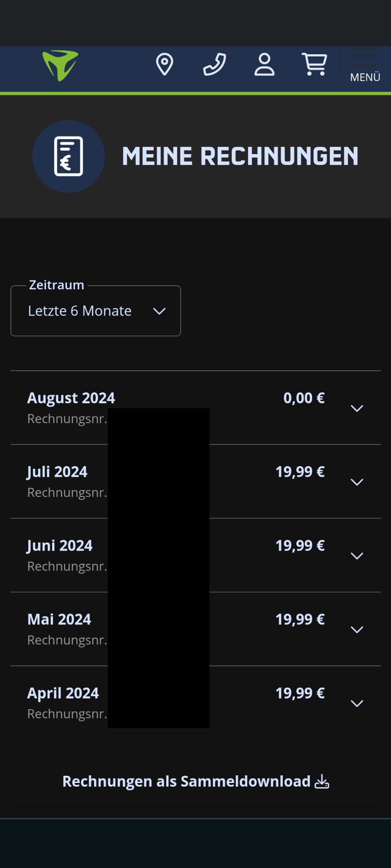Expand the Juli 2024 invoice chevron
The width and height of the screenshot is (391, 868).
point(357,482)
